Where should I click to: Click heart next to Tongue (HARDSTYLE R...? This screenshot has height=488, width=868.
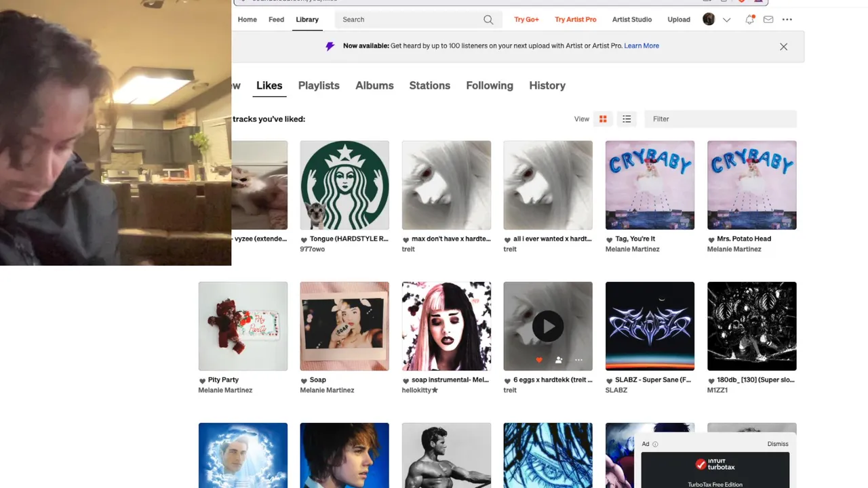pyautogui.click(x=304, y=240)
